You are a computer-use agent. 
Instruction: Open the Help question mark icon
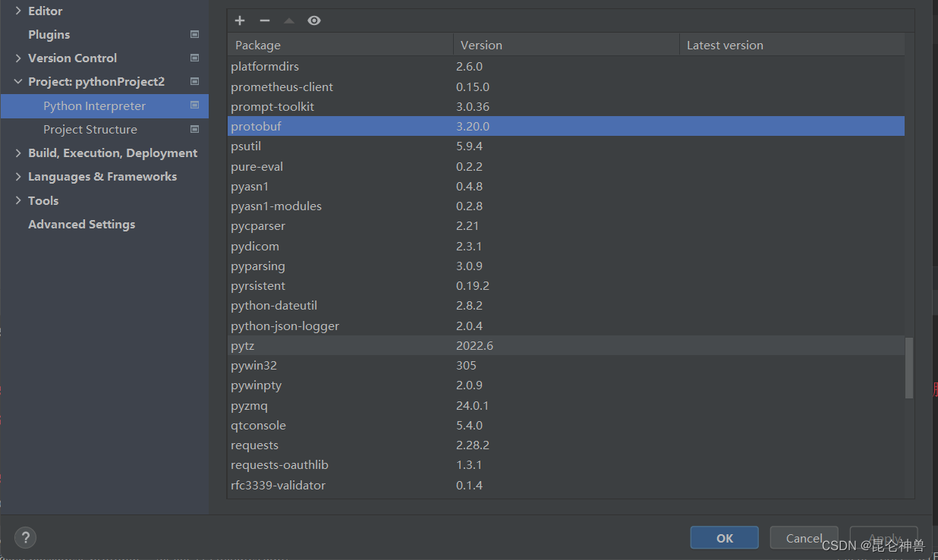click(25, 537)
